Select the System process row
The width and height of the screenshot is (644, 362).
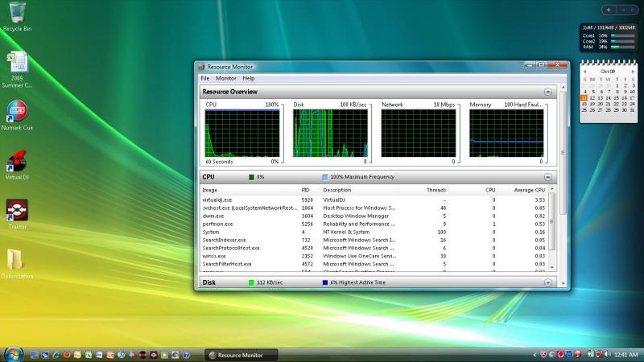coord(374,232)
